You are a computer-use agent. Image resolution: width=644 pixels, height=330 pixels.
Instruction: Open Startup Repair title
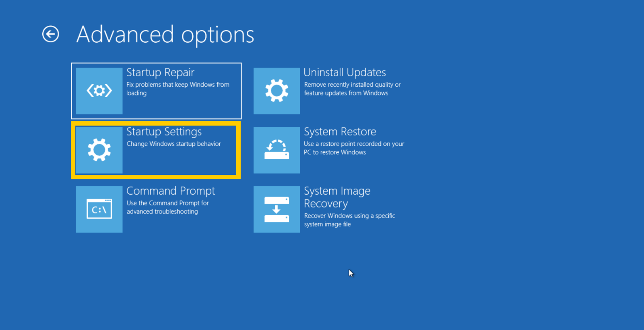tap(160, 73)
